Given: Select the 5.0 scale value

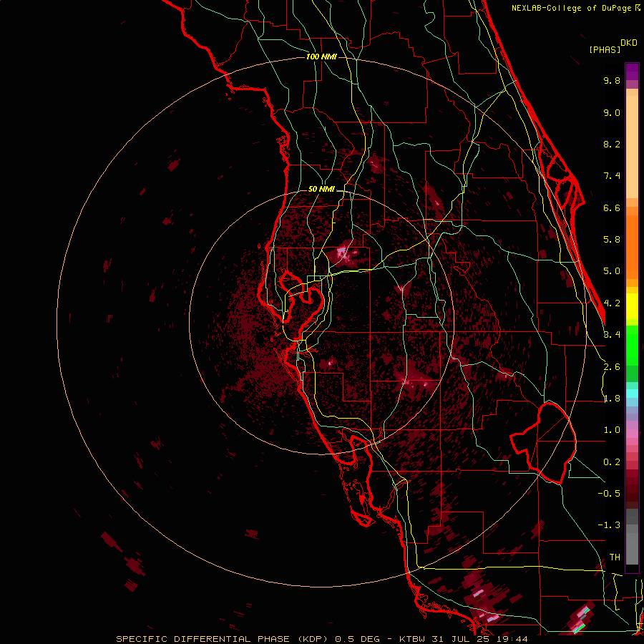Looking at the screenshot, I should [x=612, y=271].
